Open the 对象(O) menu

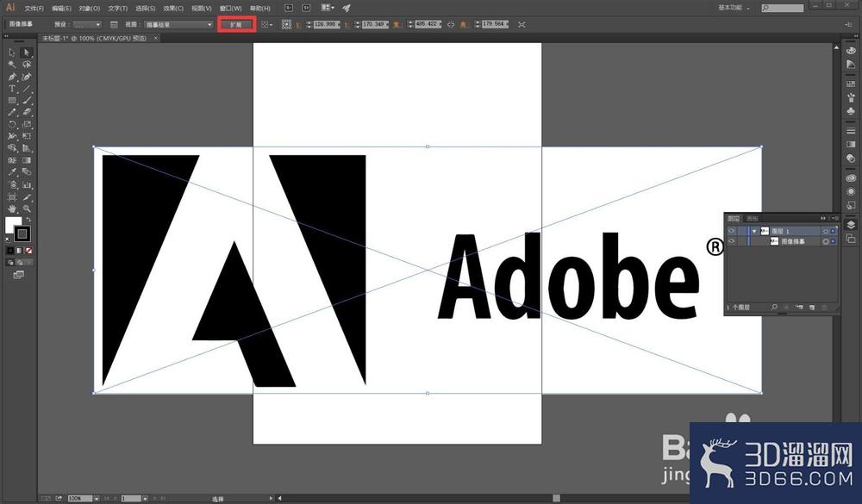[89, 9]
